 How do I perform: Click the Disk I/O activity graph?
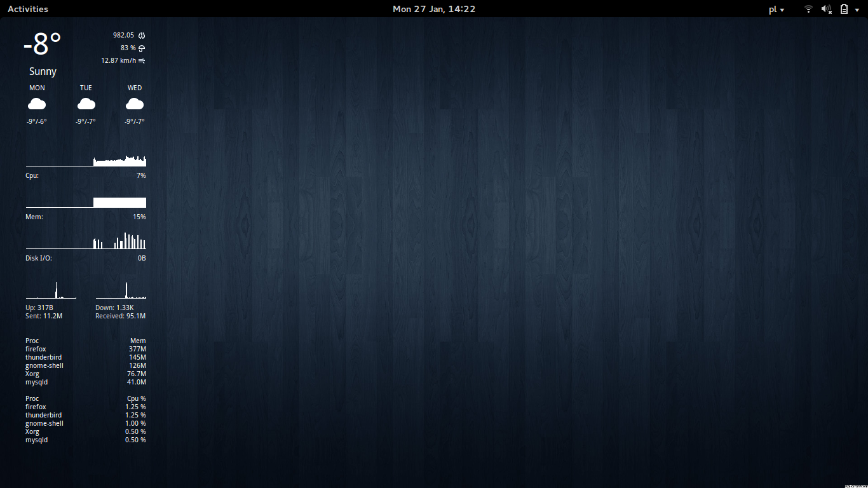click(86, 241)
